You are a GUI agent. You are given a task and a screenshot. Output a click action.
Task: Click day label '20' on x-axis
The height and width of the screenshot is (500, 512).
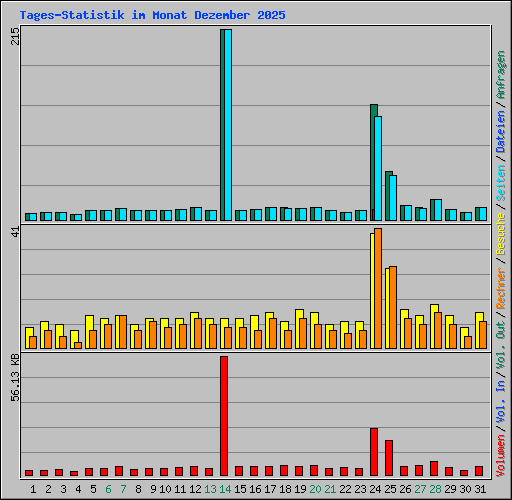pos(315,489)
